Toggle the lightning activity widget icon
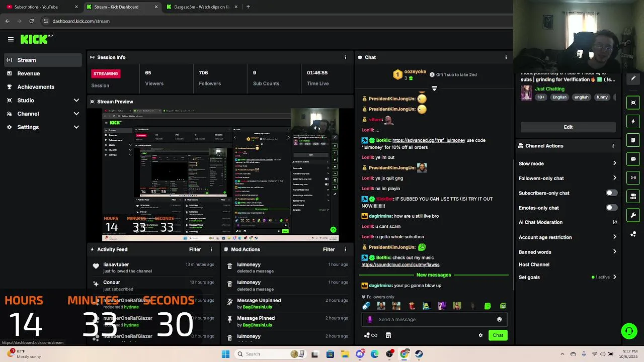The width and height of the screenshot is (644, 362). coord(633,121)
